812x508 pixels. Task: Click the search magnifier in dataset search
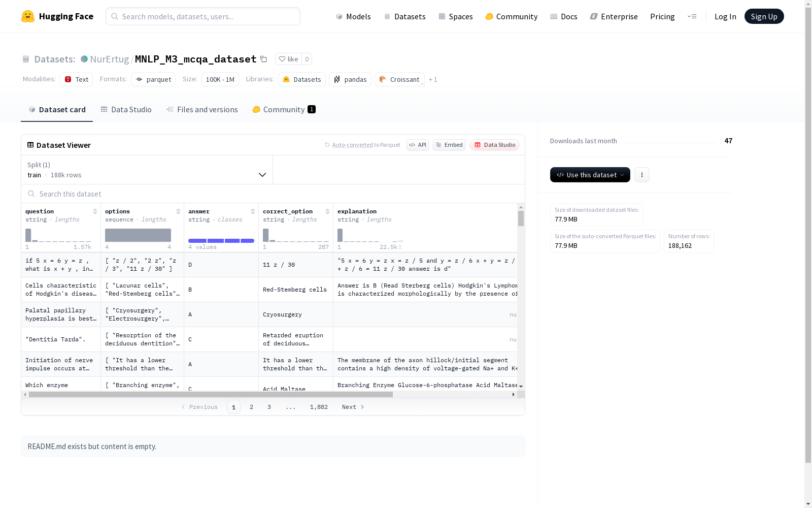coord(31,194)
